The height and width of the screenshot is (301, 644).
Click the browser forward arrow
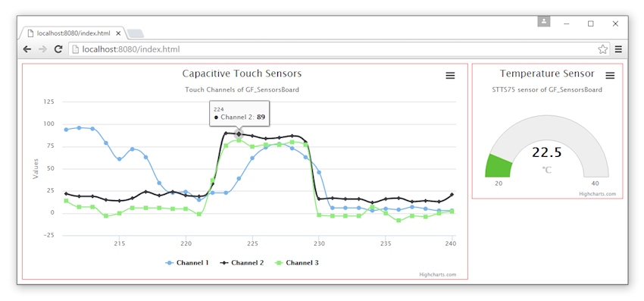42,49
